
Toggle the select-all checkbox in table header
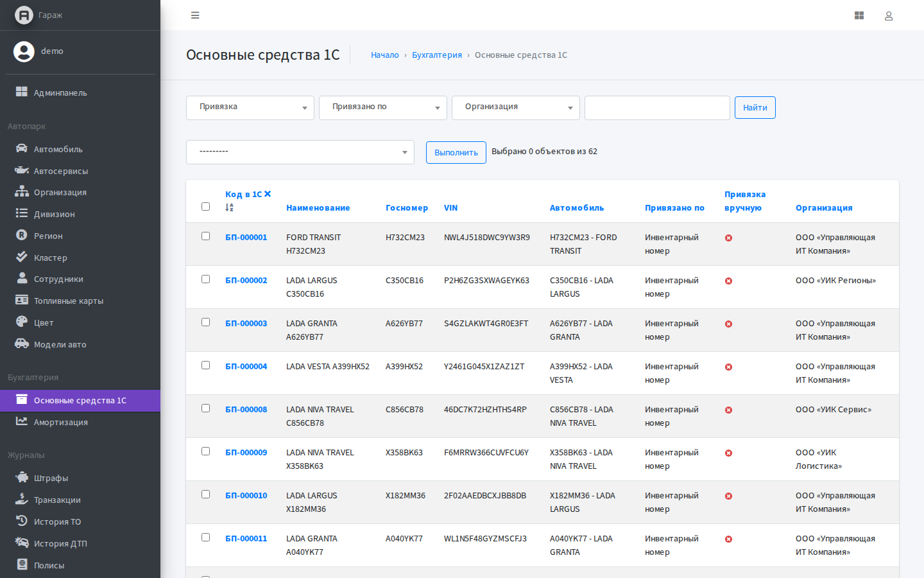click(x=205, y=207)
